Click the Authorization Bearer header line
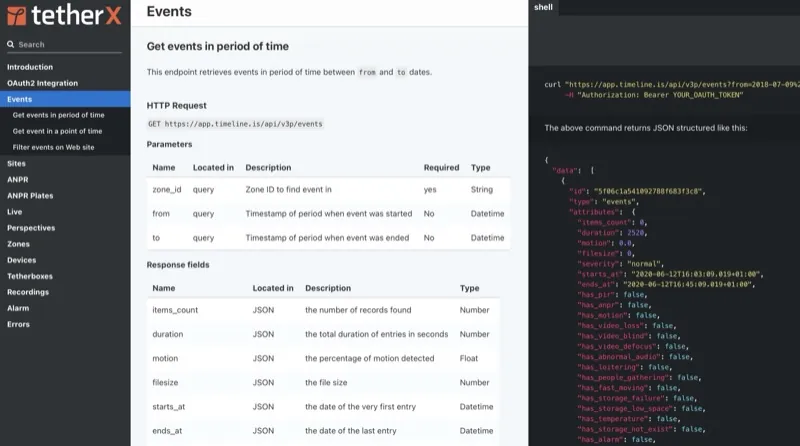This screenshot has width=800, height=446. [654, 95]
